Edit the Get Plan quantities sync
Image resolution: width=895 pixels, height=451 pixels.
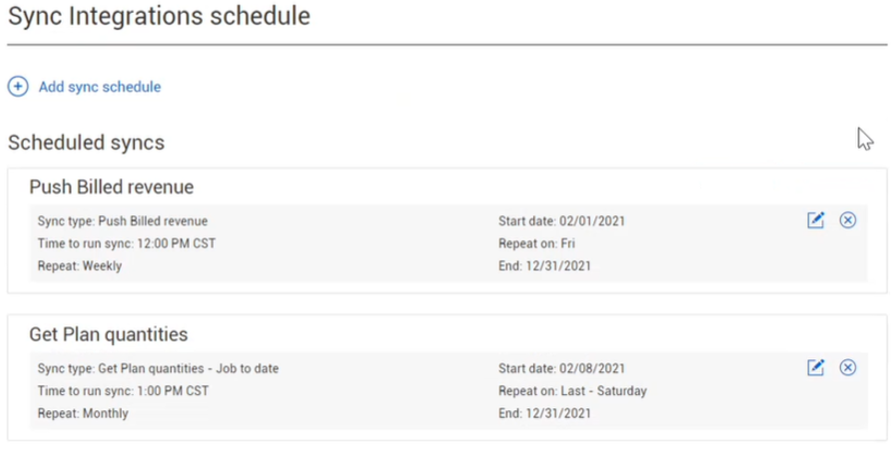816,368
